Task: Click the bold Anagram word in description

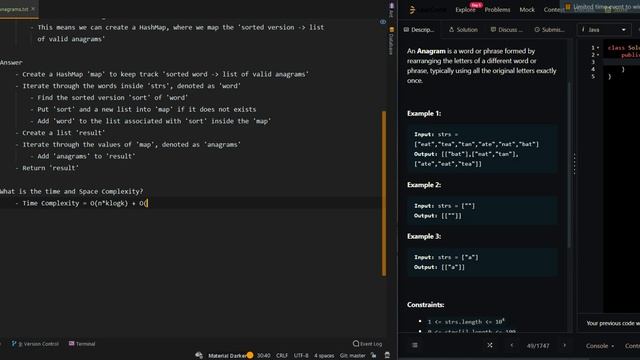Action: (431, 51)
